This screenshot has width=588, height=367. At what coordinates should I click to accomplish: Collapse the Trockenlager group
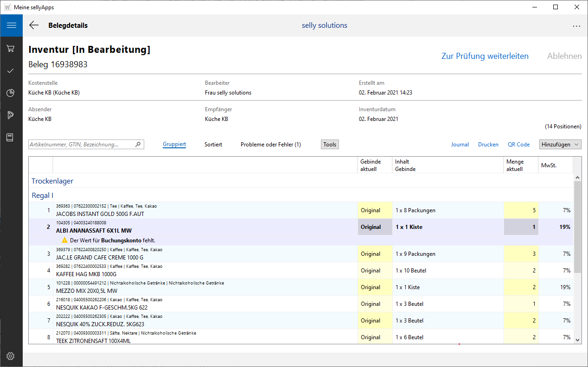[52, 181]
